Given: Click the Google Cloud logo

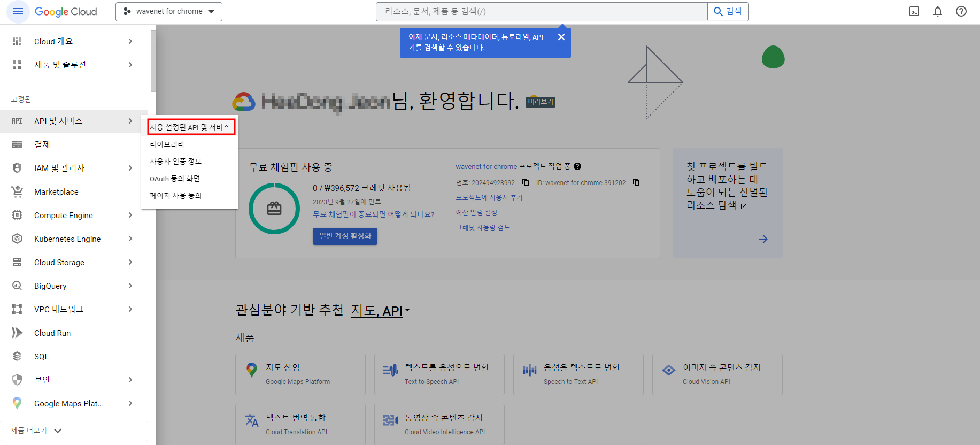Looking at the screenshot, I should coord(66,11).
